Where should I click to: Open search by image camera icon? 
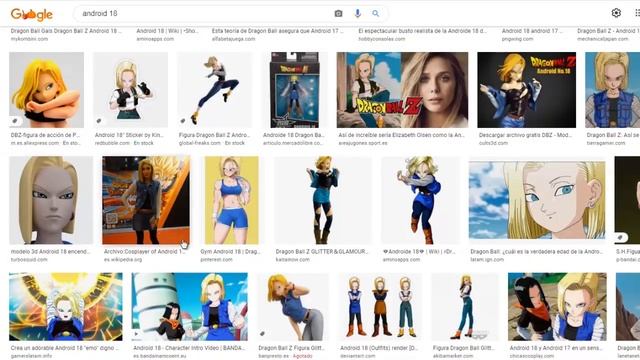click(338, 13)
